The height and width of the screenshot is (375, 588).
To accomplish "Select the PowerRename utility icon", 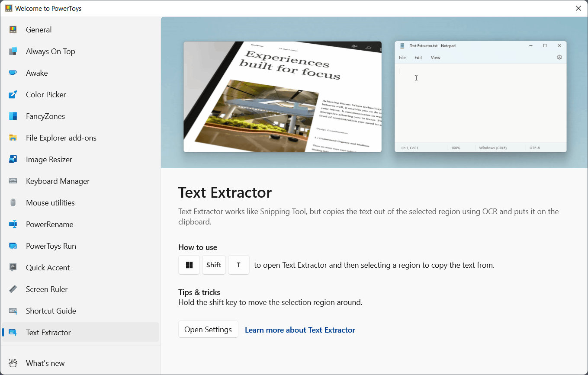I will (x=13, y=224).
